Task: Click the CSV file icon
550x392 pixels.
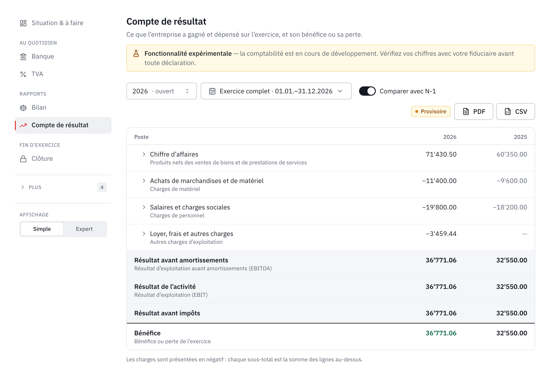Action: click(507, 111)
